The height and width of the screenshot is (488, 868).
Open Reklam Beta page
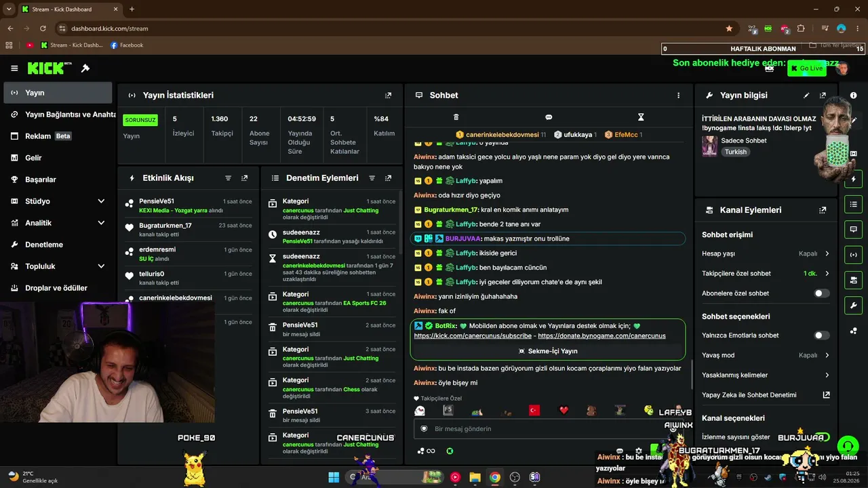coord(58,136)
